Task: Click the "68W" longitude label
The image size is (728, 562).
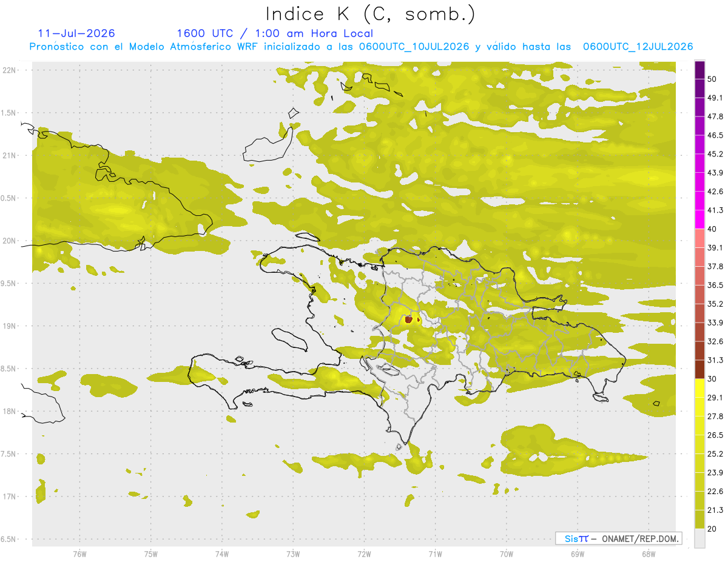Action: coord(648,554)
